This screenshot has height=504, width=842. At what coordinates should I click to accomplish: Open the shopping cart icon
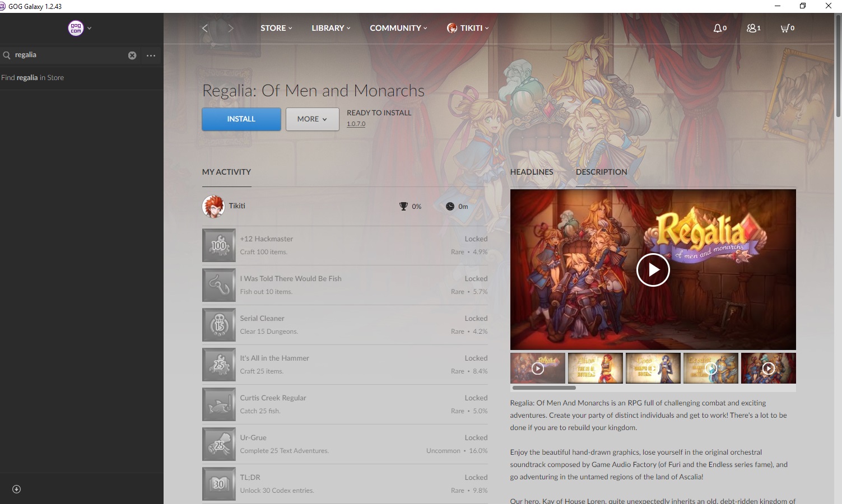point(788,28)
